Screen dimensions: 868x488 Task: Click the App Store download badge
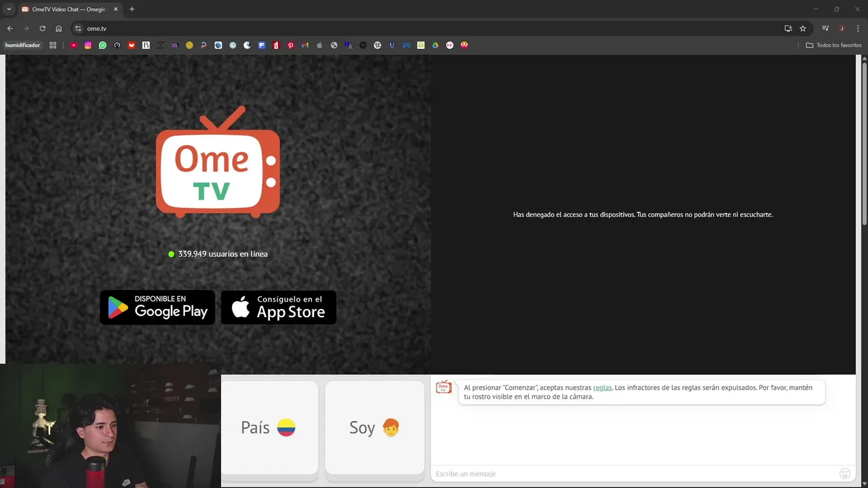click(x=279, y=308)
